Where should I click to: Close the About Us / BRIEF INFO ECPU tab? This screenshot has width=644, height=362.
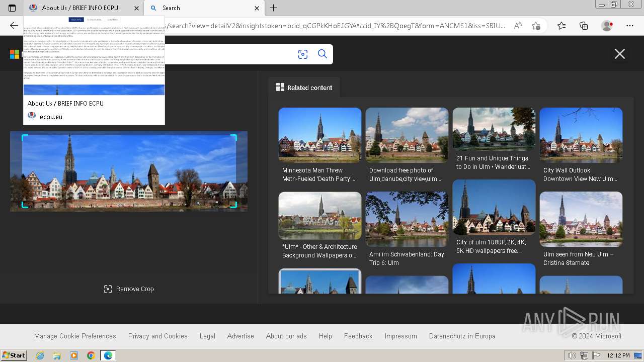(x=136, y=8)
